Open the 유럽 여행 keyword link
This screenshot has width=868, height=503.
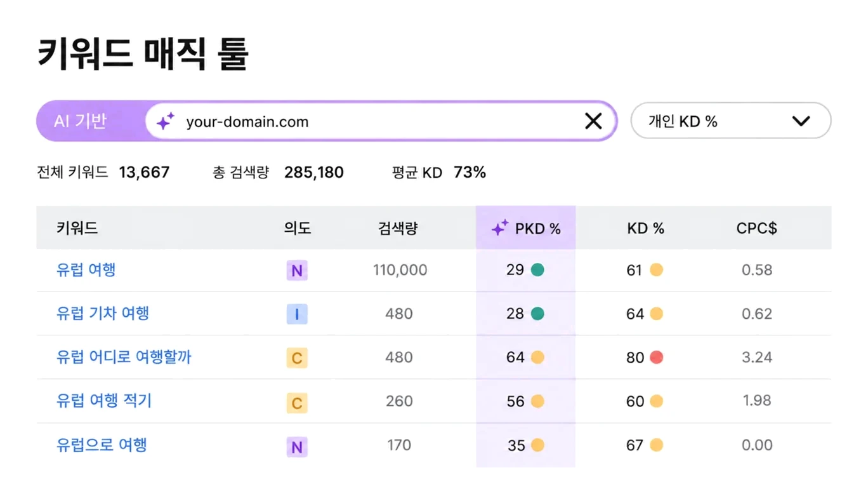tap(86, 270)
